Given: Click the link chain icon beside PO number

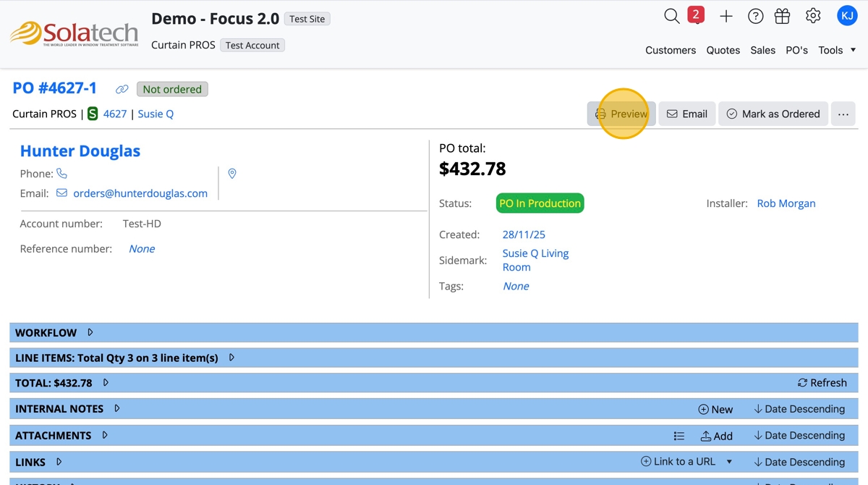Looking at the screenshot, I should click(122, 89).
